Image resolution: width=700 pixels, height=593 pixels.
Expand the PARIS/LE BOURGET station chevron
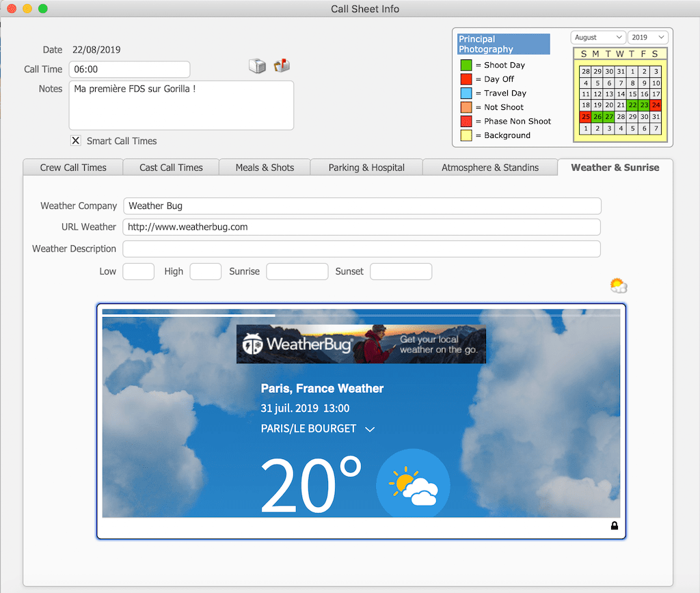(x=370, y=429)
